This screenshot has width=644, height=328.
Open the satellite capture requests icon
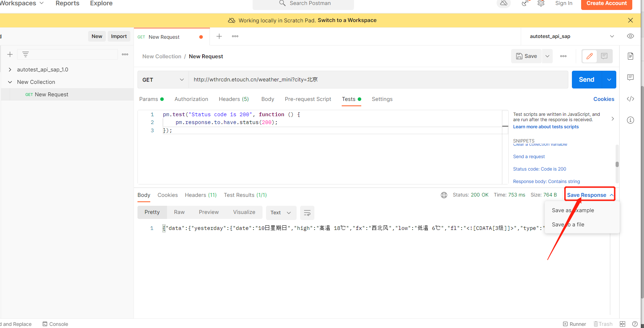tap(525, 3)
